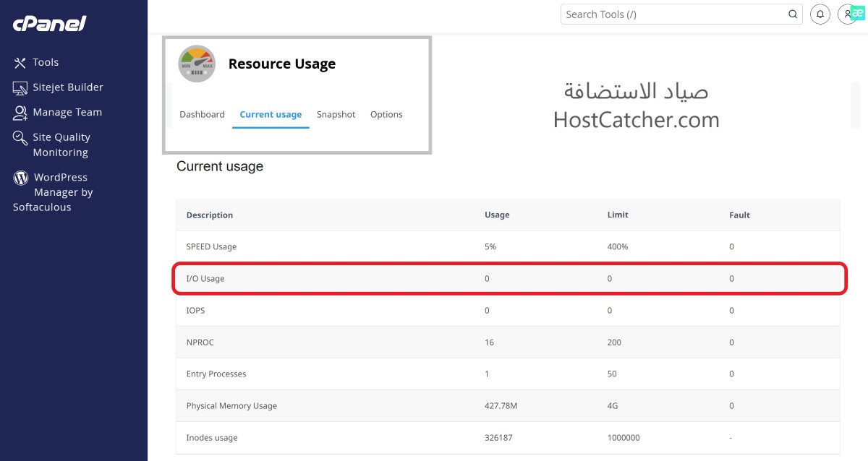Open notifications bell in top bar
Image resolution: width=868 pixels, height=461 pixels.
coord(820,14)
